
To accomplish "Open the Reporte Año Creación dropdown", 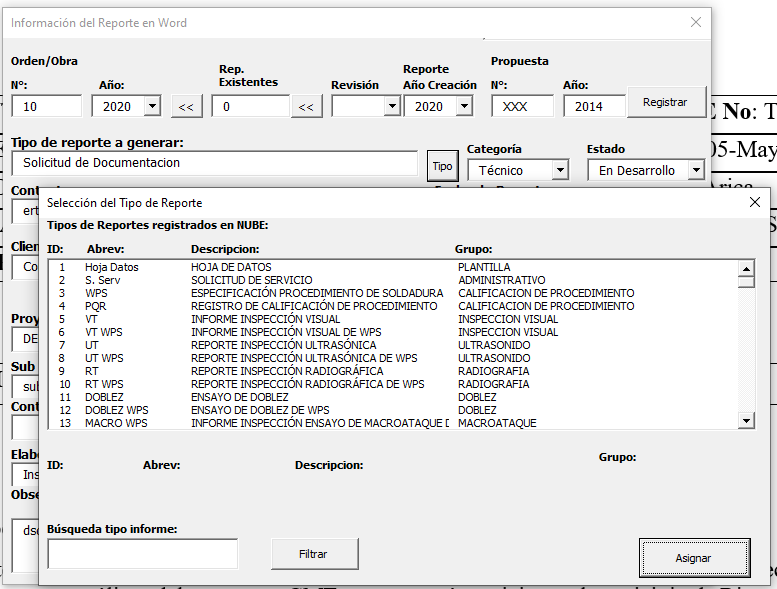I will point(463,107).
